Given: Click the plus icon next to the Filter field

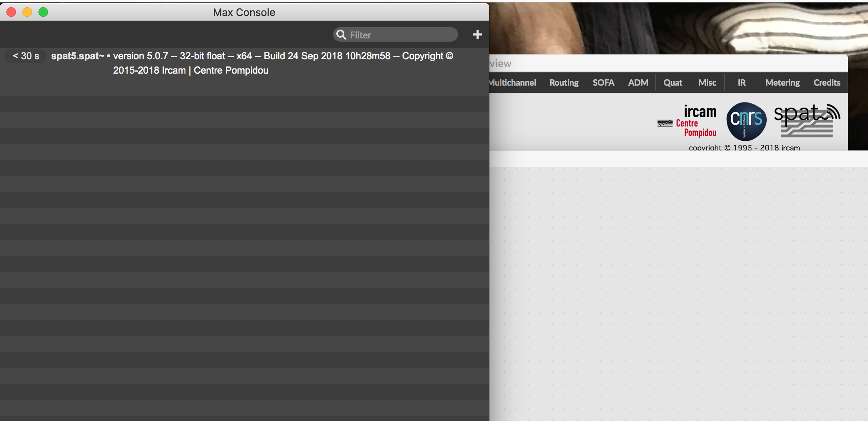Looking at the screenshot, I should (477, 34).
